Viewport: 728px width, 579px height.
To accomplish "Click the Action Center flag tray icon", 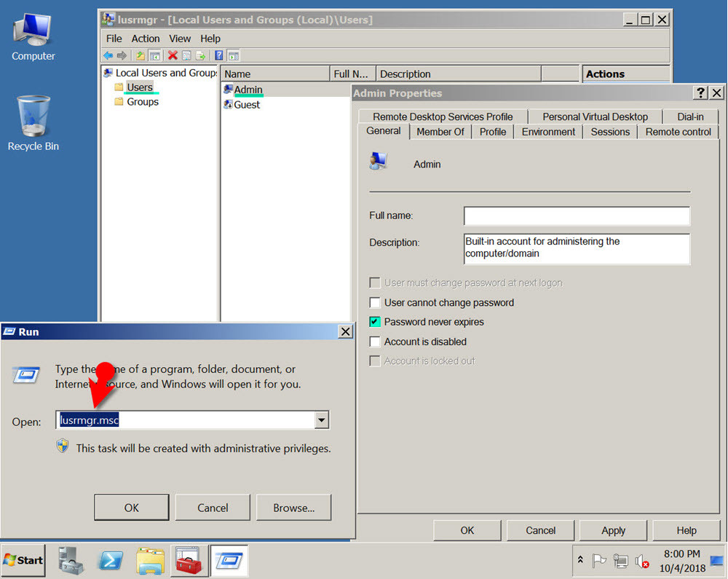I will [599, 561].
